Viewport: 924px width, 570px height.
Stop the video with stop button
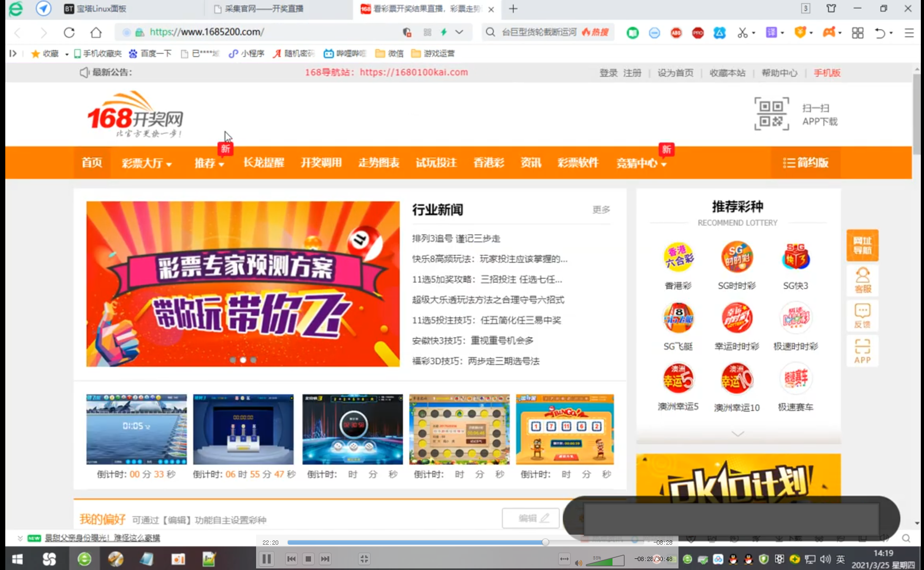[309, 559]
